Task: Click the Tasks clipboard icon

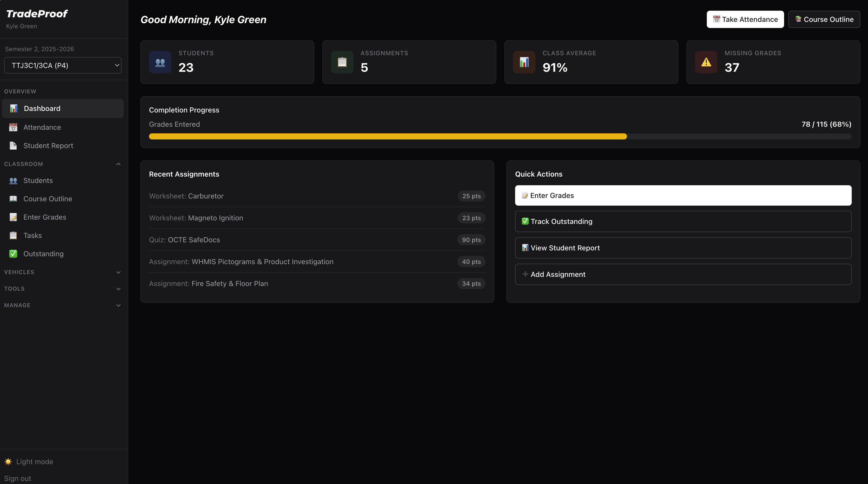Action: tap(13, 235)
